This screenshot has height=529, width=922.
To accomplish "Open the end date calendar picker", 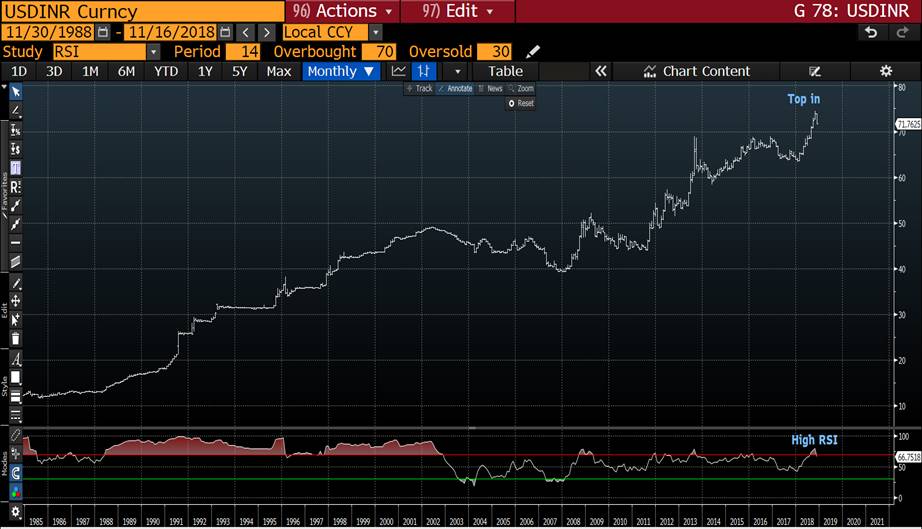I will coord(225,32).
